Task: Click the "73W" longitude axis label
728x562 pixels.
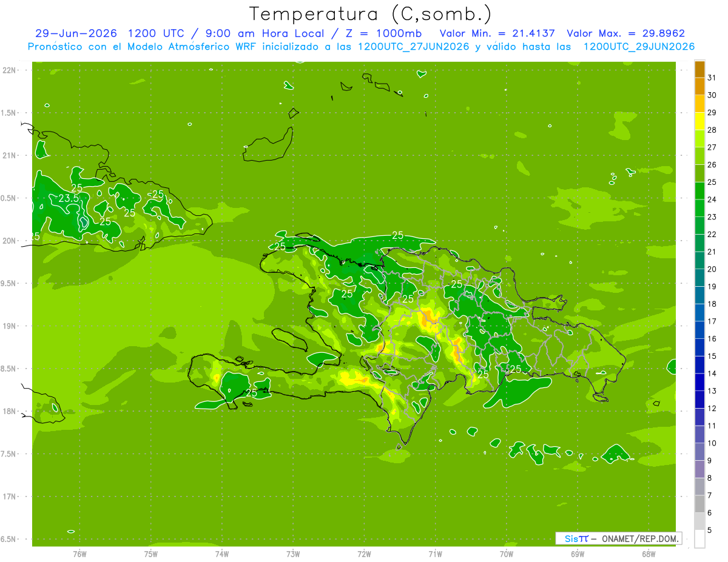Action: click(x=293, y=554)
